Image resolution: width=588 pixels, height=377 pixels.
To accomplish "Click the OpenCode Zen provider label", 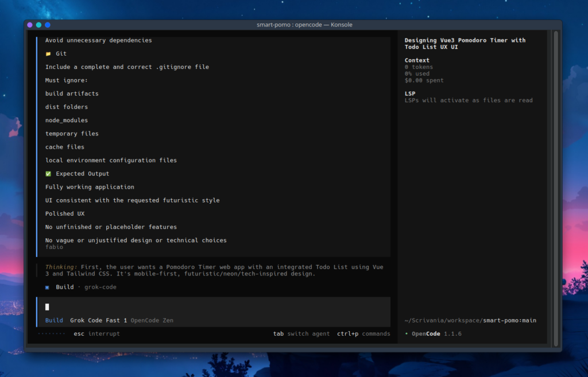I will (152, 320).
